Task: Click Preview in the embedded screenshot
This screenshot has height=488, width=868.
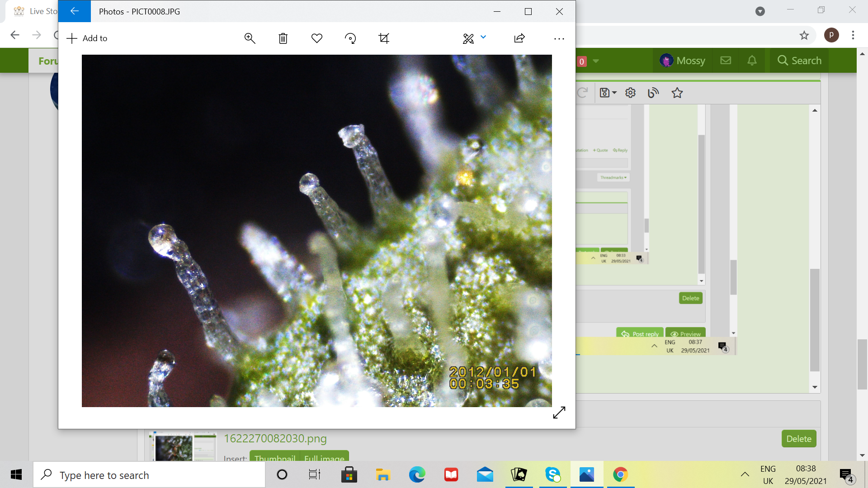Action: click(x=686, y=333)
